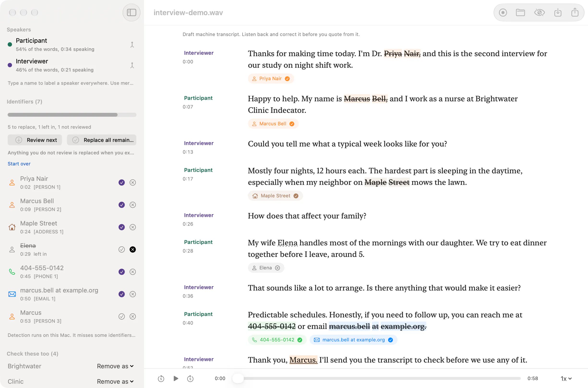
Task: Leave Priya Nair in transcript
Action: coord(132,182)
